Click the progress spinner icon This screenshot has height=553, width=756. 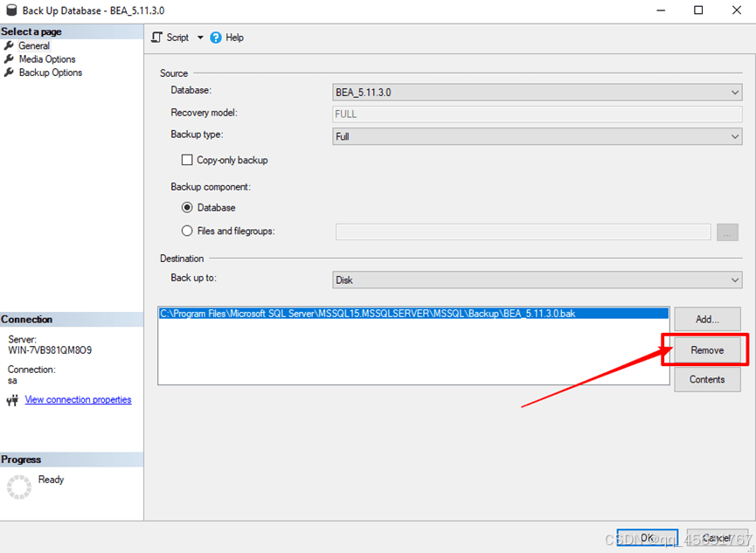[x=19, y=486]
